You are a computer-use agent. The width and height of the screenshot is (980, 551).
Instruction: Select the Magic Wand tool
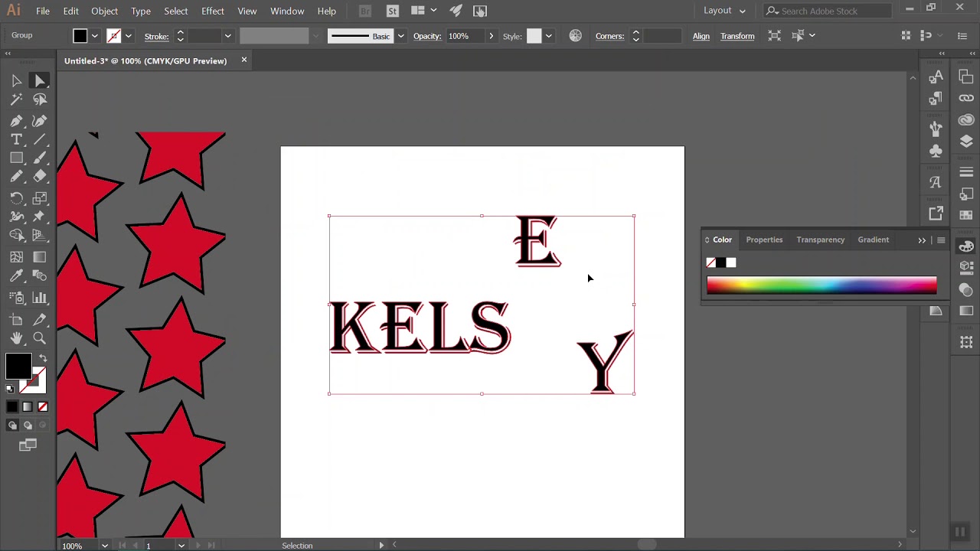[x=16, y=99]
